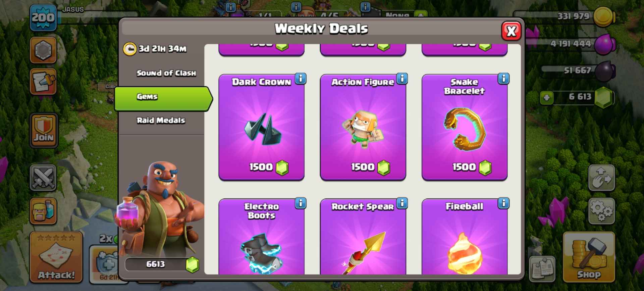Show info about Action Figure equipment
This screenshot has width=644, height=291.
click(x=402, y=79)
